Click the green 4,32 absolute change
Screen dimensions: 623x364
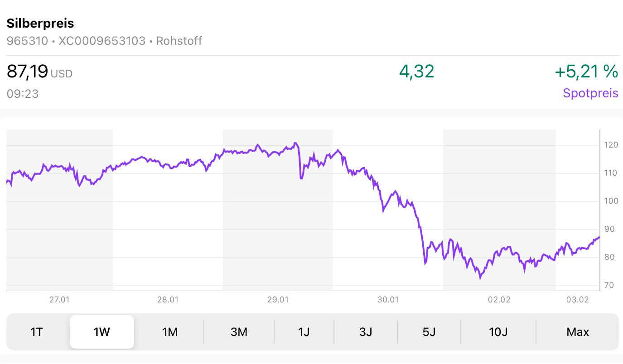(x=416, y=72)
